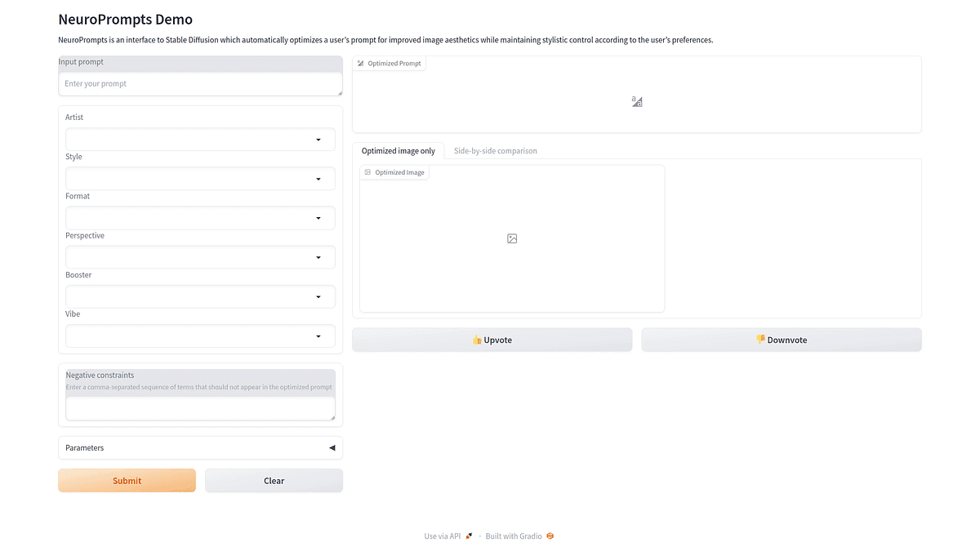Open the Vibe dropdown
Screen dimensions: 980x551
point(200,335)
